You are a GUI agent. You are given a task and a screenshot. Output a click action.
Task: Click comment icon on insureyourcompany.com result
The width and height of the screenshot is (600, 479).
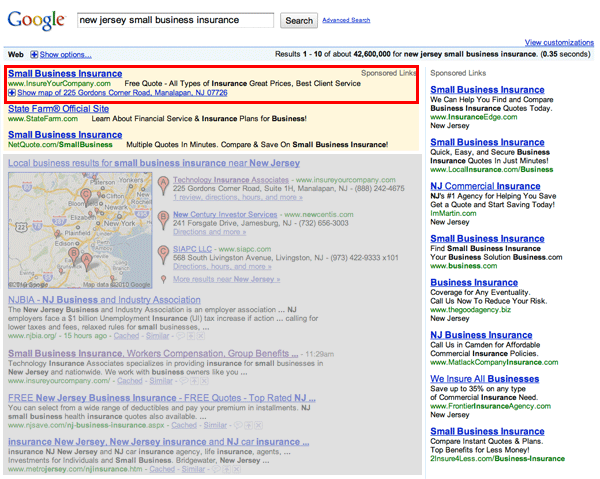tap(184, 381)
